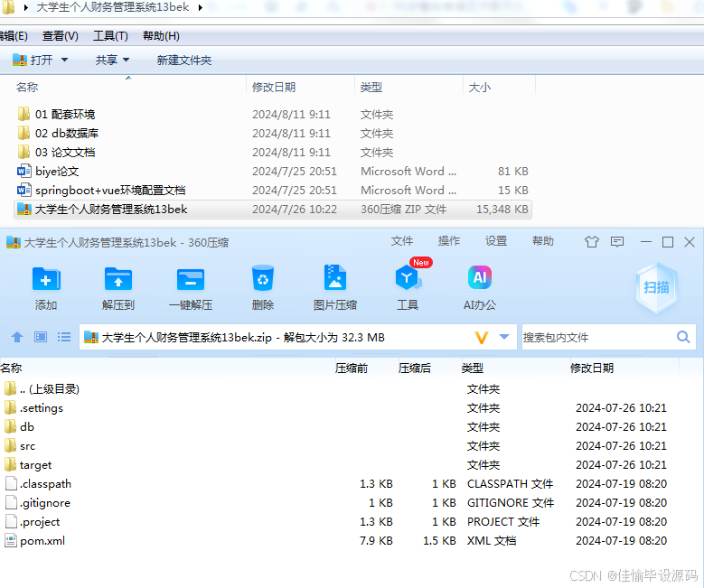
Task: Sort archive list by 压缩前 column header
Action: coord(352,368)
